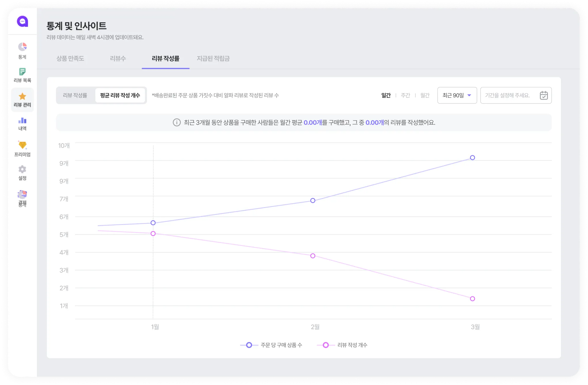Click the 기간을 설정해 주세요 date field
Image resolution: width=588 pixels, height=385 pixels.
pos(508,95)
